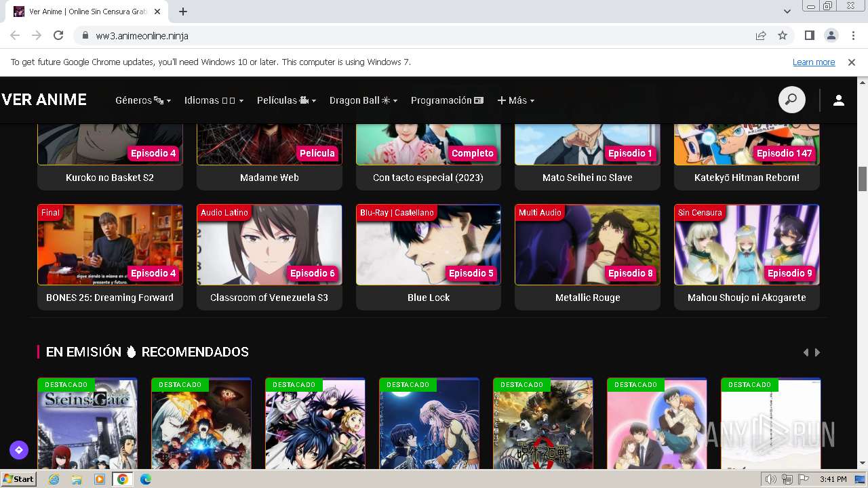The image size is (868, 488).
Task: Click the browser back arrow
Action: pyautogui.click(x=15, y=36)
